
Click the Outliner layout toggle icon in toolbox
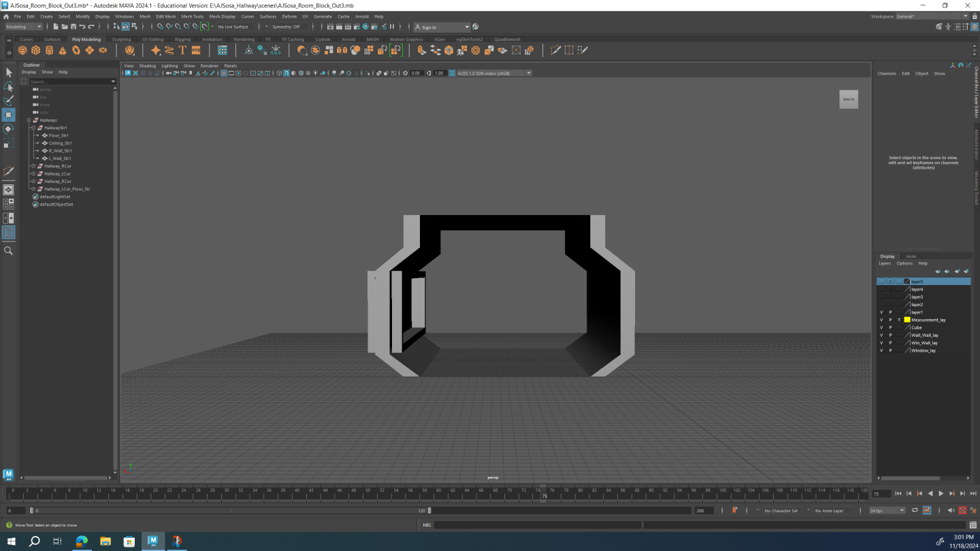tap(8, 233)
